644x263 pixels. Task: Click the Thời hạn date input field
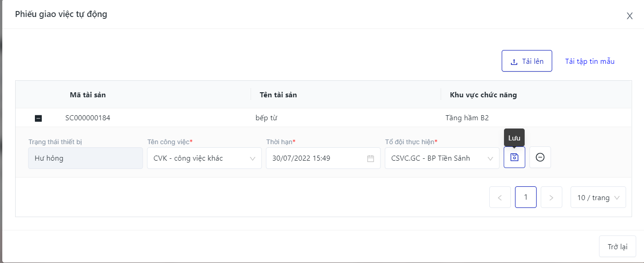(317, 158)
